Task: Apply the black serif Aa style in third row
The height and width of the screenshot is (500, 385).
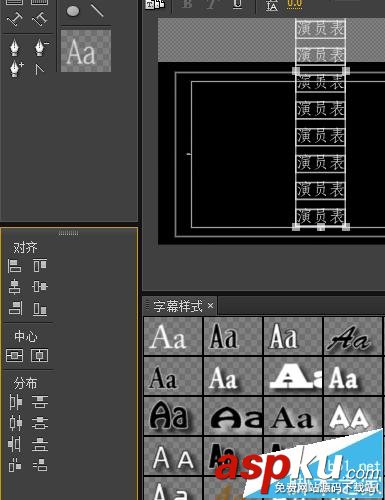Action: click(293, 416)
